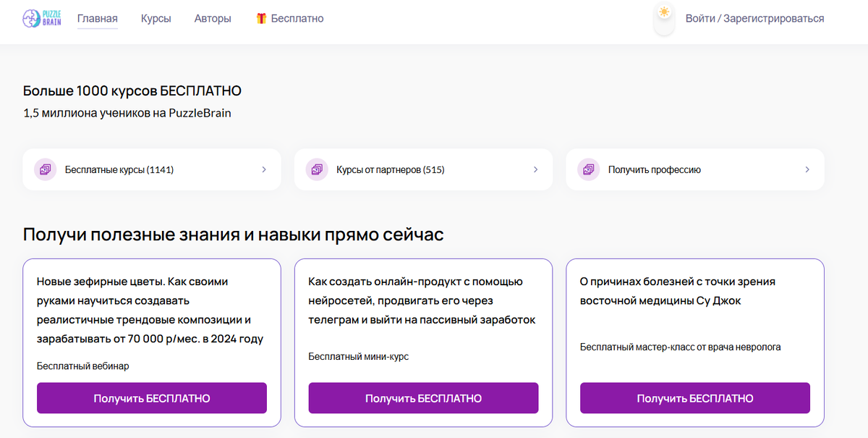
Task: Expand the Бесплатные курсы (1141) chevron
Action: pos(264,169)
